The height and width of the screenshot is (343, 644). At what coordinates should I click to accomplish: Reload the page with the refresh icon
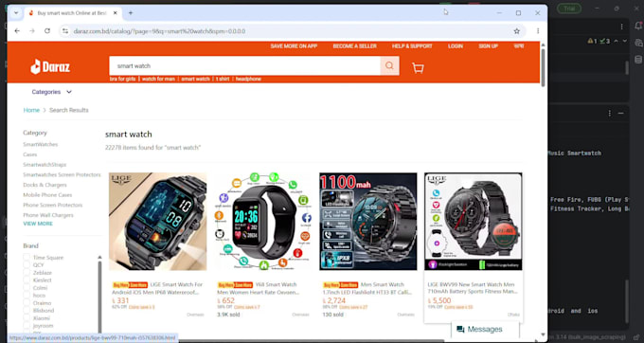pyautogui.click(x=47, y=31)
